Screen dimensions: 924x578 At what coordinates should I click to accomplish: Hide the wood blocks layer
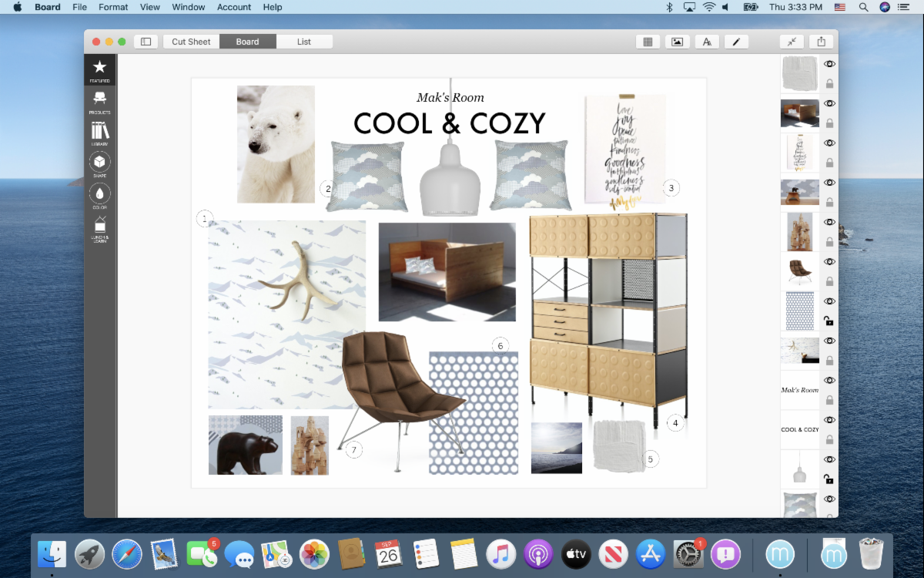(x=829, y=222)
